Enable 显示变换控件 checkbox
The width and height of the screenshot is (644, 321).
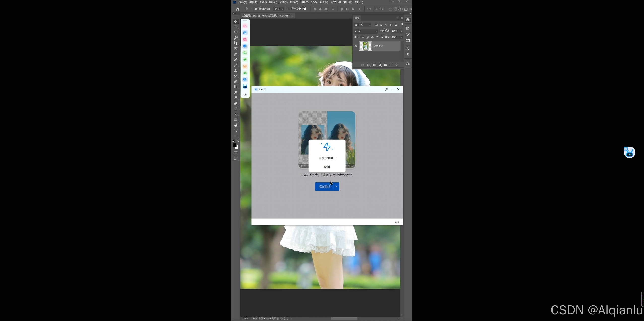coord(289,9)
